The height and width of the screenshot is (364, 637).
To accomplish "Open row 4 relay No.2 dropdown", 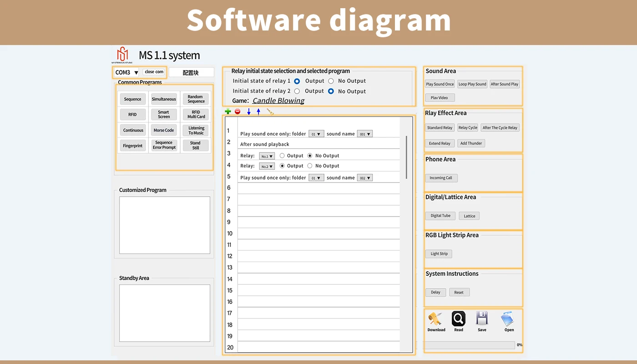I will click(267, 166).
